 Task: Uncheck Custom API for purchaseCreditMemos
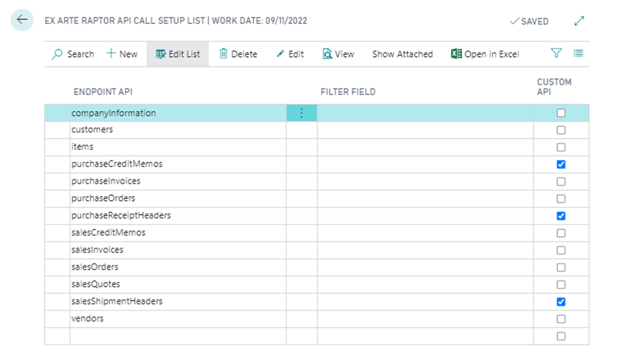point(561,165)
